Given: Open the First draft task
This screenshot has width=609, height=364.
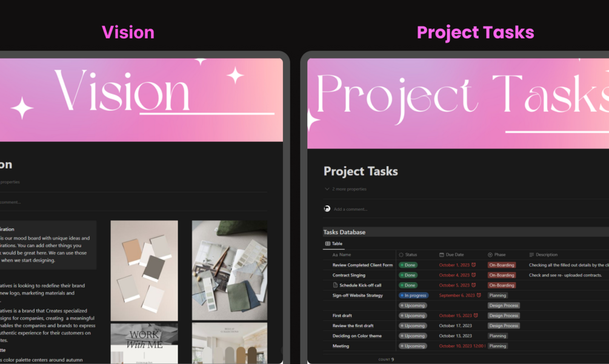Looking at the screenshot, I should click(x=342, y=316).
